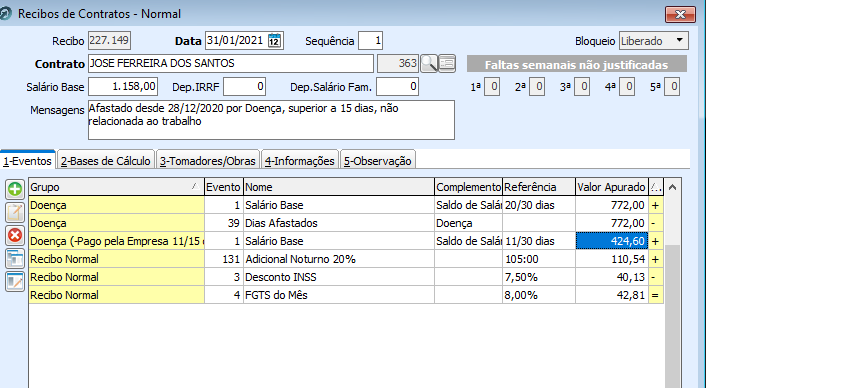Click the 1ª weekly absence field
This screenshot has height=388, width=846.
click(x=492, y=87)
